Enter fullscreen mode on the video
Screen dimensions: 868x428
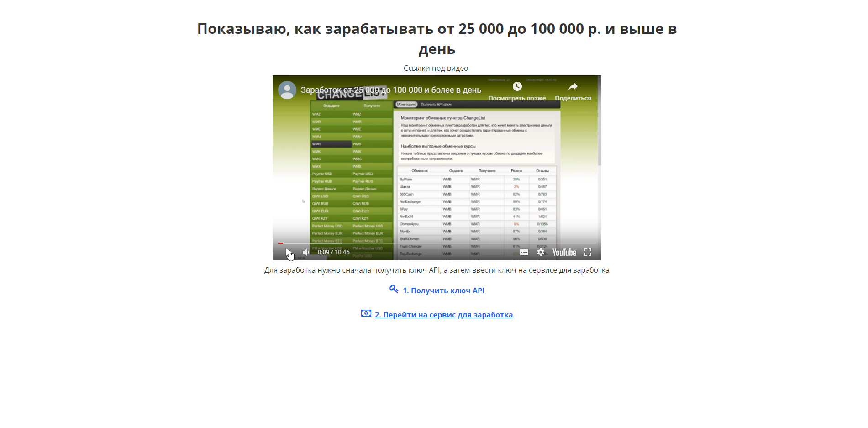(x=588, y=252)
